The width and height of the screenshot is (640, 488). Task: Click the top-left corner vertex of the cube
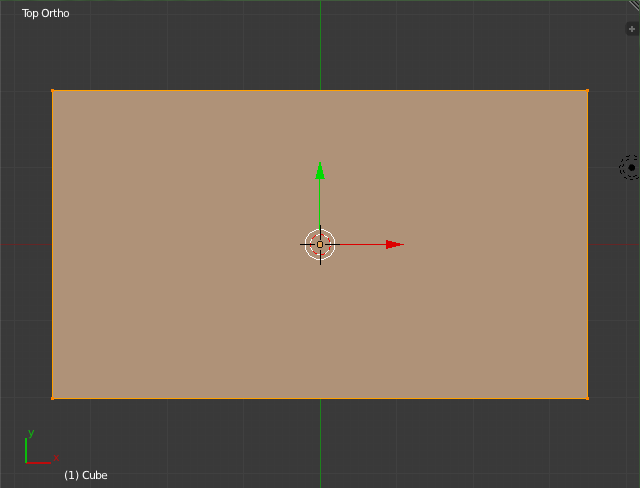(x=52, y=91)
